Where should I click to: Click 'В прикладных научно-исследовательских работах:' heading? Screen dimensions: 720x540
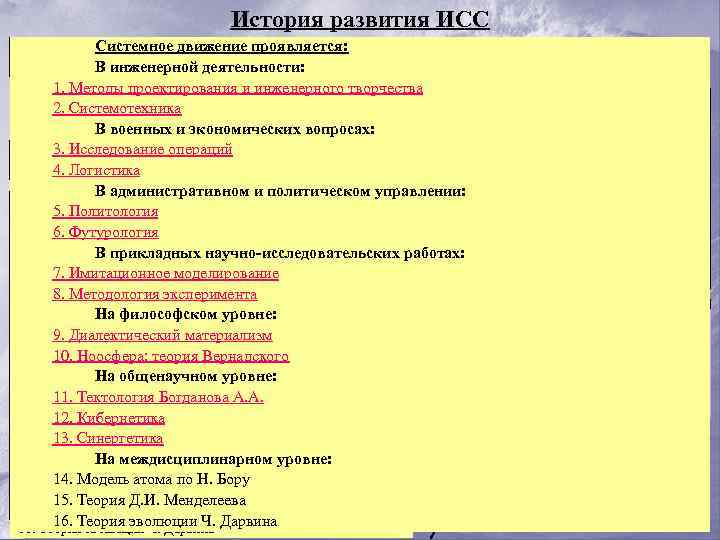click(x=280, y=253)
